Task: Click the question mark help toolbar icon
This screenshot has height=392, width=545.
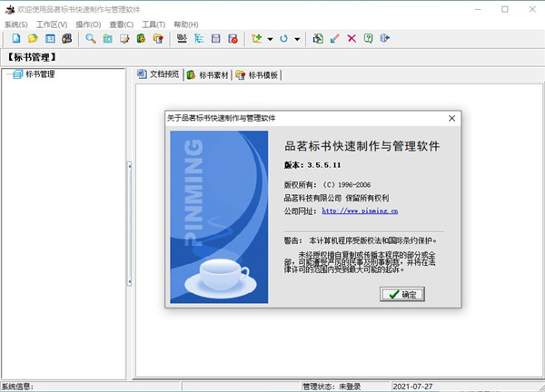Action: [x=369, y=38]
